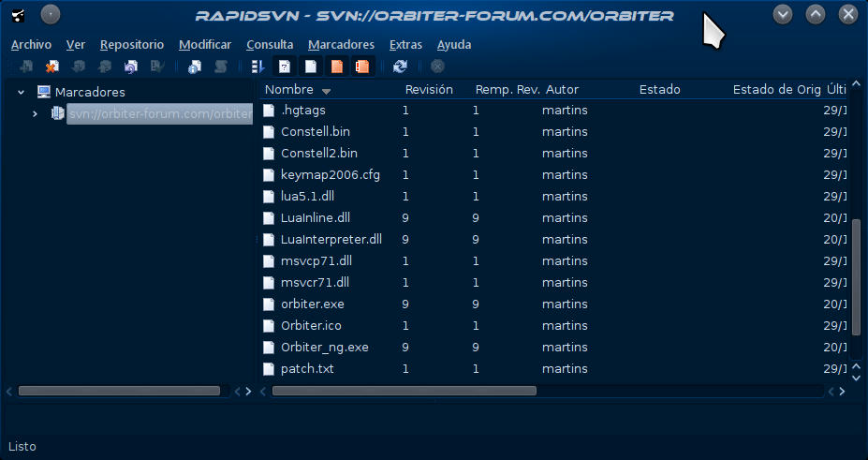868x460 pixels.
Task: Toggle show unmodified files white page
Action: point(311,67)
